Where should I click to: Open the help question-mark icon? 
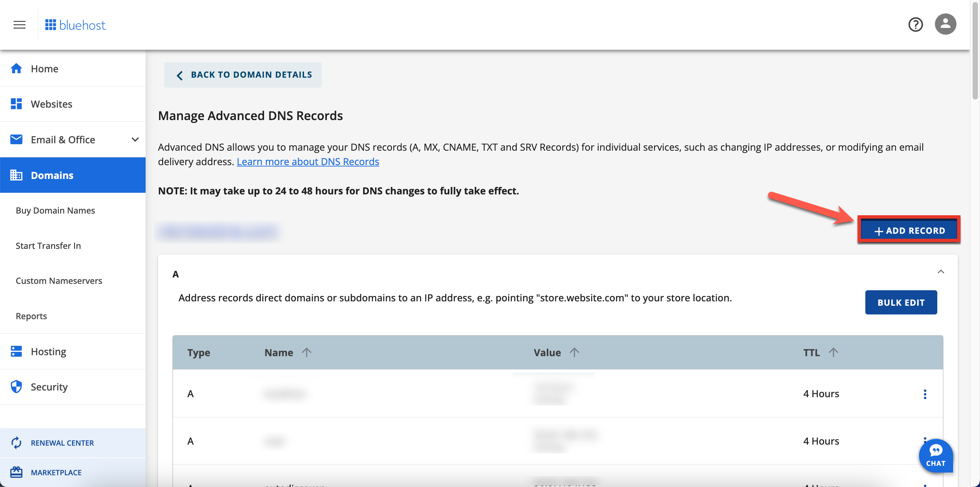tap(916, 24)
